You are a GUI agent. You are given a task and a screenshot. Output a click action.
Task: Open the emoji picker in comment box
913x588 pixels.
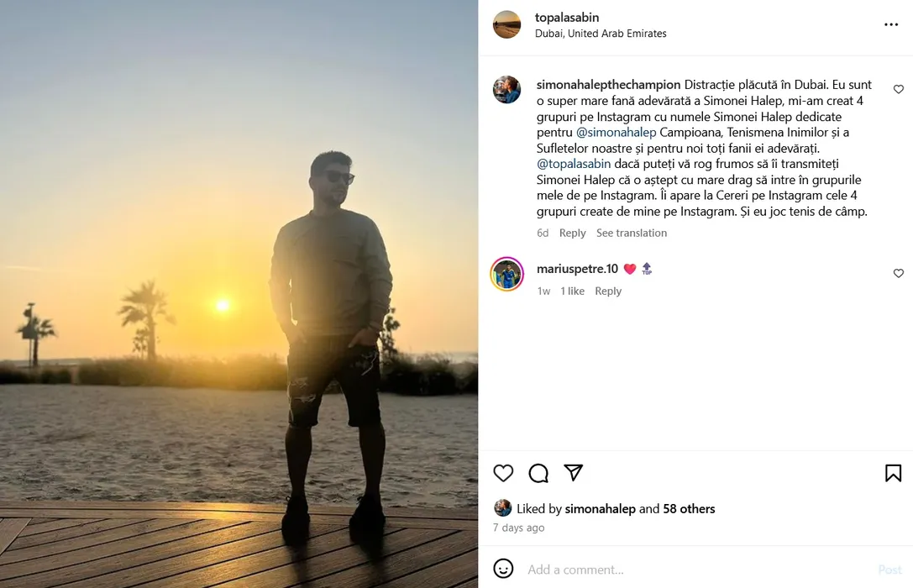coord(503,569)
